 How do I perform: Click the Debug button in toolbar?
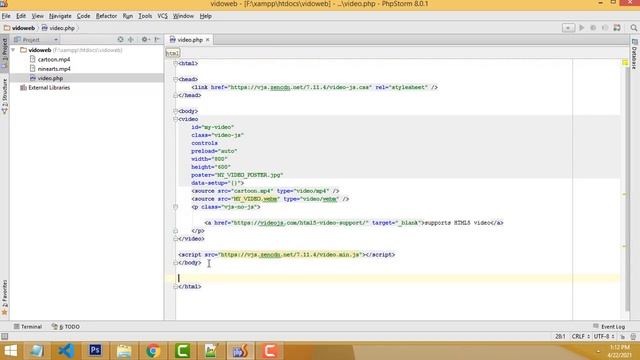[x=593, y=28]
